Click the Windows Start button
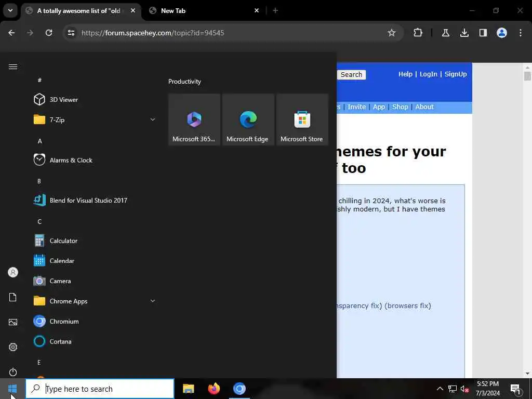 [x=12, y=389]
